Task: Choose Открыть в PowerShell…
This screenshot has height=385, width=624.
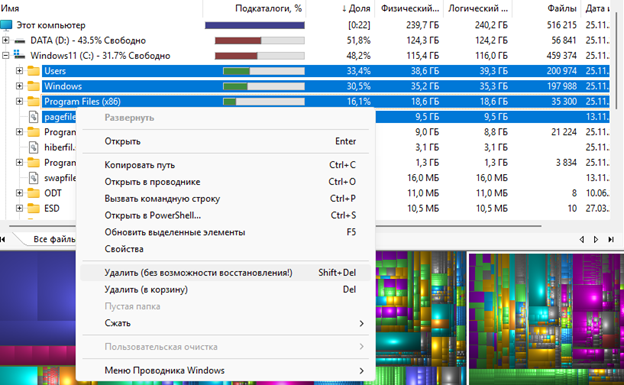Action: [x=225, y=215]
